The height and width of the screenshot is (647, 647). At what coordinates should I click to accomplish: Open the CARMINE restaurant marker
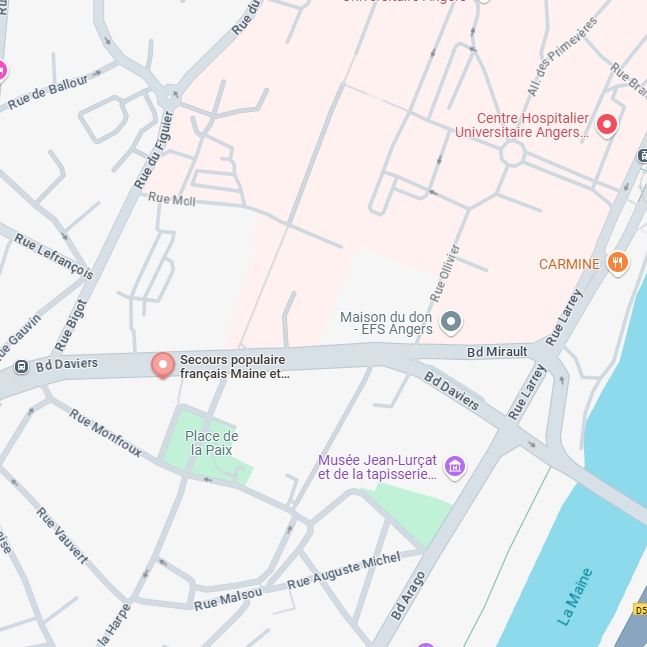pyautogui.click(x=617, y=263)
